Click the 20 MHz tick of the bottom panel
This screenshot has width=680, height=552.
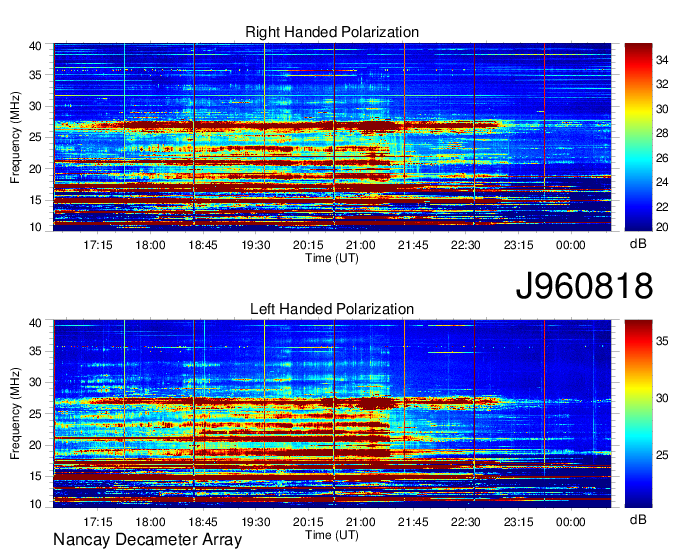point(35,445)
